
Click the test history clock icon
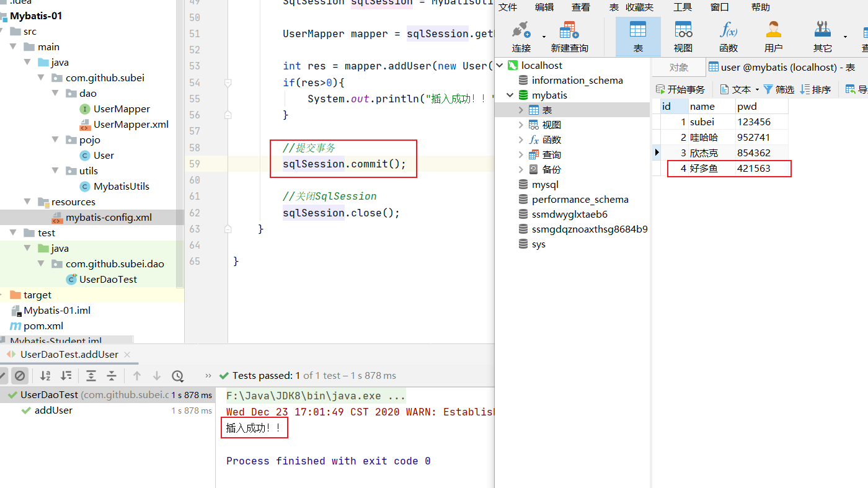click(x=178, y=376)
